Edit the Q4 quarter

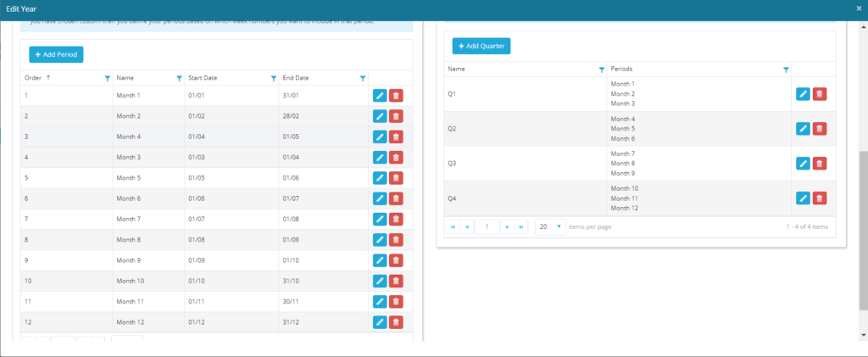point(803,198)
